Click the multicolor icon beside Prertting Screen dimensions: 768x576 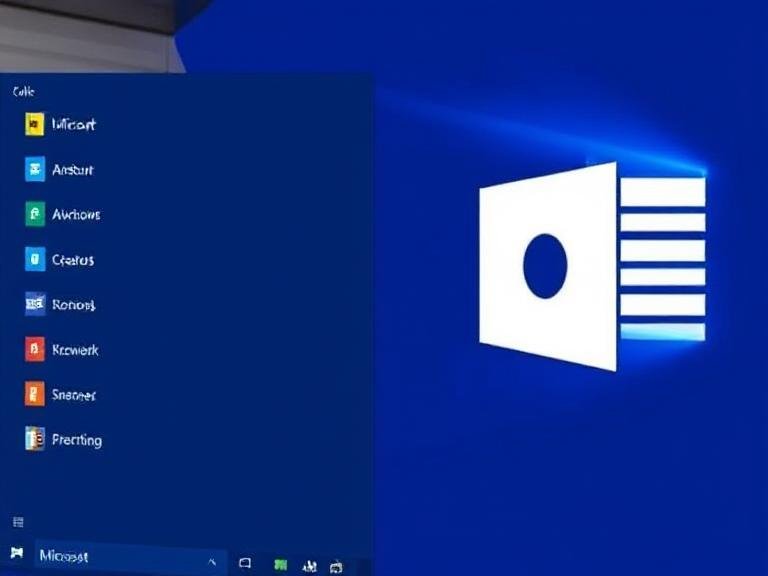click(x=35, y=438)
